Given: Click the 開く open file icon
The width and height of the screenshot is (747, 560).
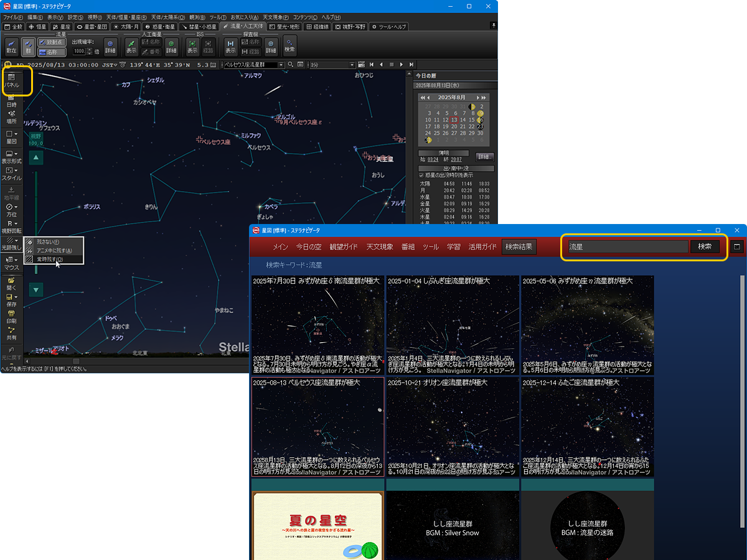Looking at the screenshot, I should [x=11, y=284].
